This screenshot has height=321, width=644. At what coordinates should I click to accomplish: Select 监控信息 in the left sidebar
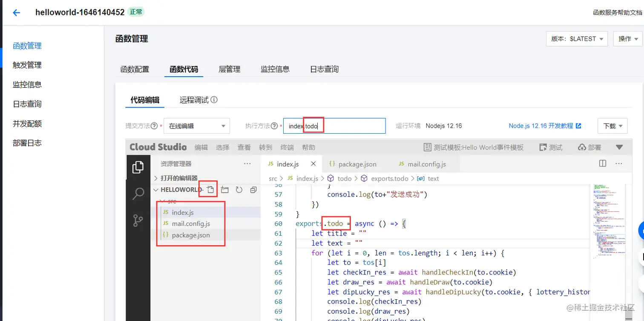pos(27,85)
